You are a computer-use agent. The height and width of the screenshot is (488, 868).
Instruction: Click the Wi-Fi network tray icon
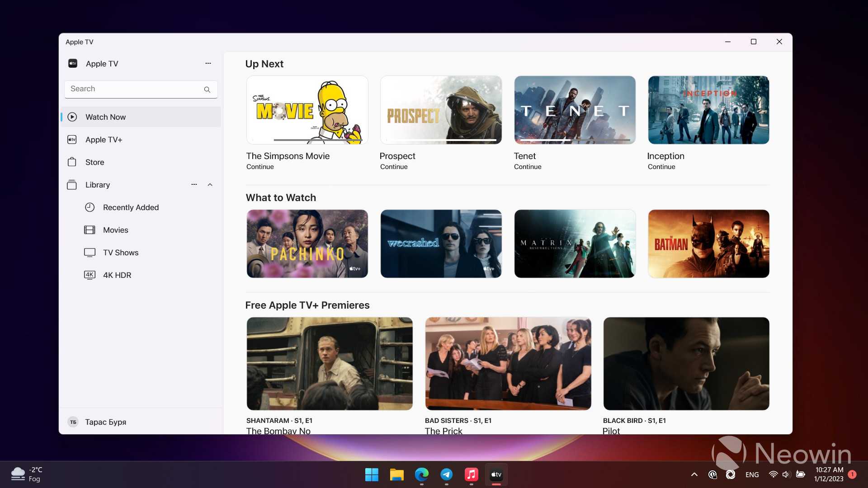[774, 474]
